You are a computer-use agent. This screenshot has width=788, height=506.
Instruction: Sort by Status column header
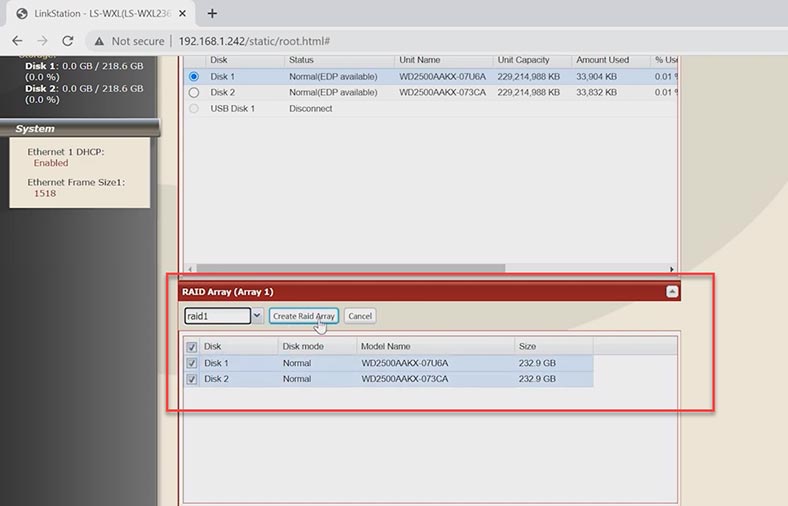point(339,60)
